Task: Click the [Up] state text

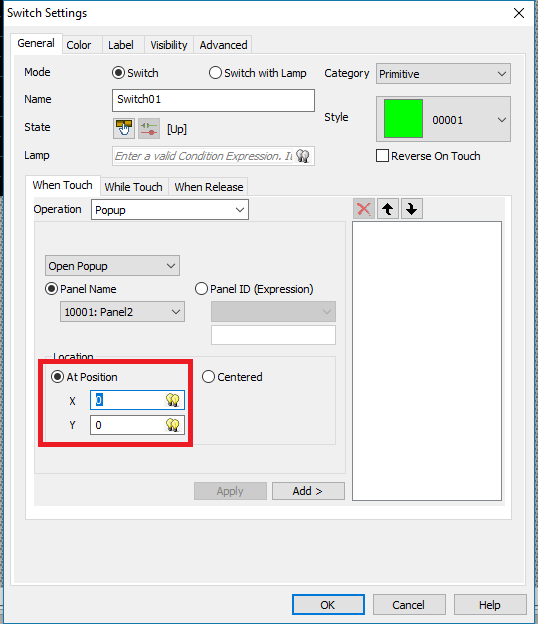Action: [177, 129]
